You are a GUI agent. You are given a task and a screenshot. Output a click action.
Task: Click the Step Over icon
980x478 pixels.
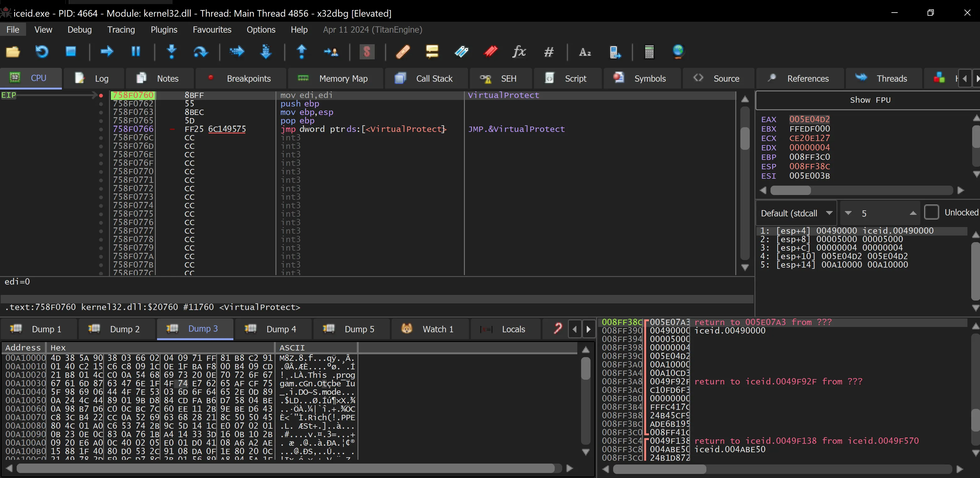(200, 51)
